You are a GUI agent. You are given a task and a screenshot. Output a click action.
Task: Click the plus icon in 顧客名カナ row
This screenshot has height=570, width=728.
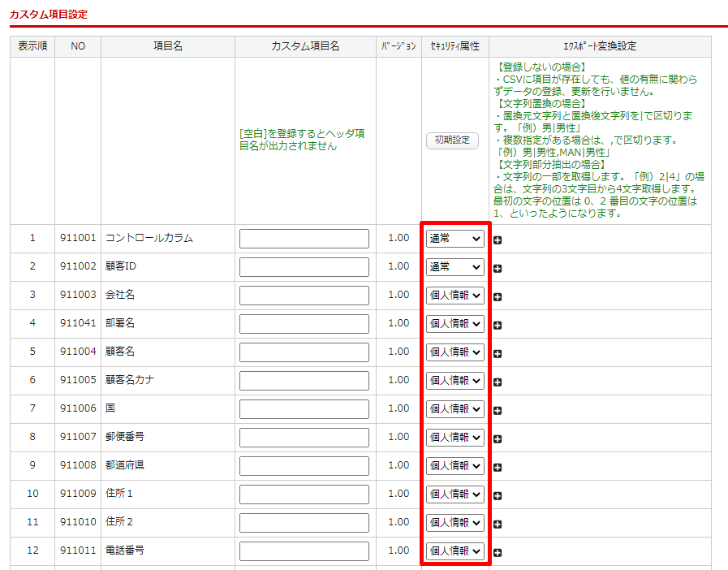[x=498, y=382]
